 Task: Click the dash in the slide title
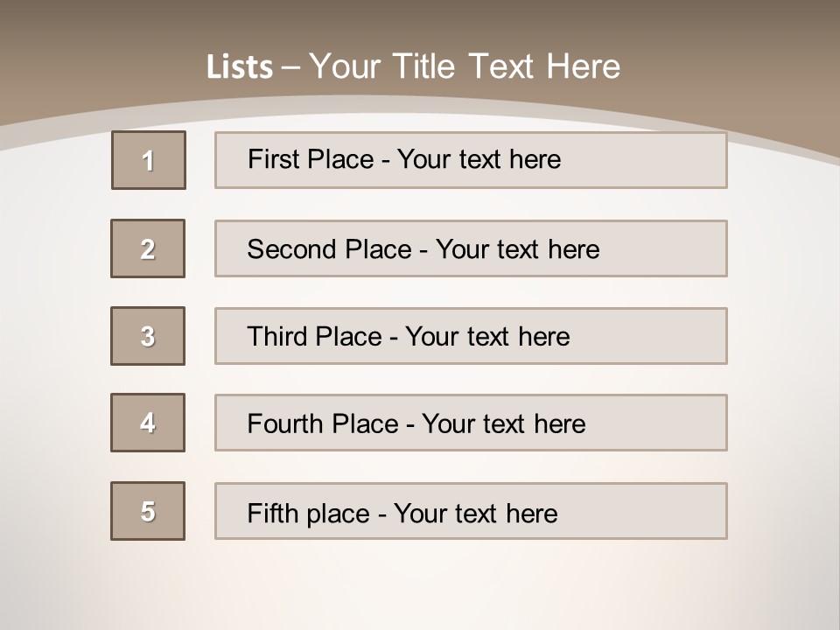pos(290,66)
